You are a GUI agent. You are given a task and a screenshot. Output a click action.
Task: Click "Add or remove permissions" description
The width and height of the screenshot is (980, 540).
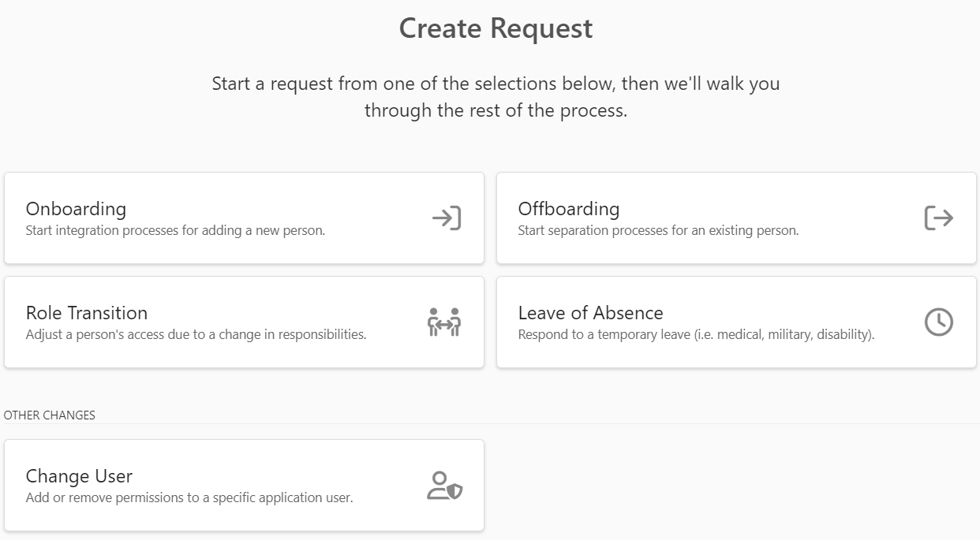[189, 497]
